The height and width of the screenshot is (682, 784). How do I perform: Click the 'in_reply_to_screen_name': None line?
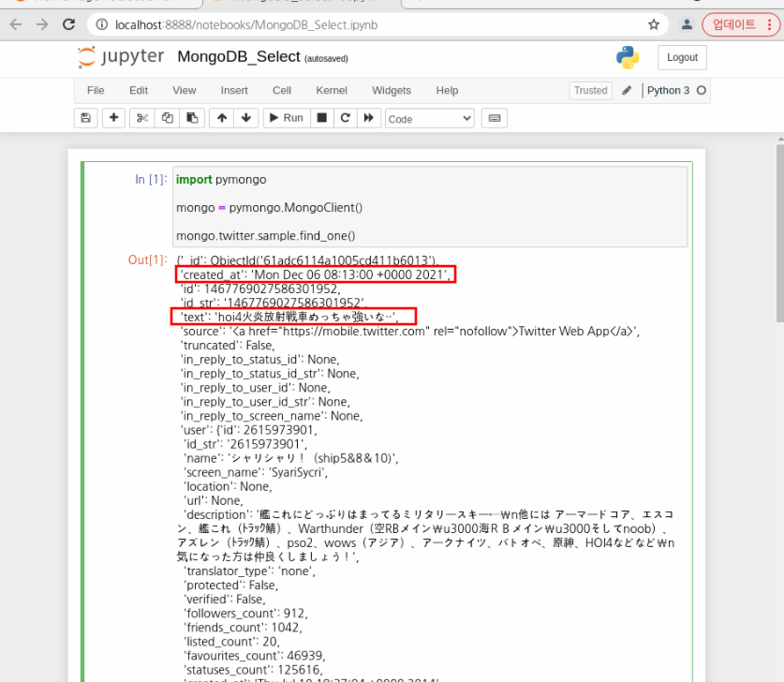(x=272, y=416)
